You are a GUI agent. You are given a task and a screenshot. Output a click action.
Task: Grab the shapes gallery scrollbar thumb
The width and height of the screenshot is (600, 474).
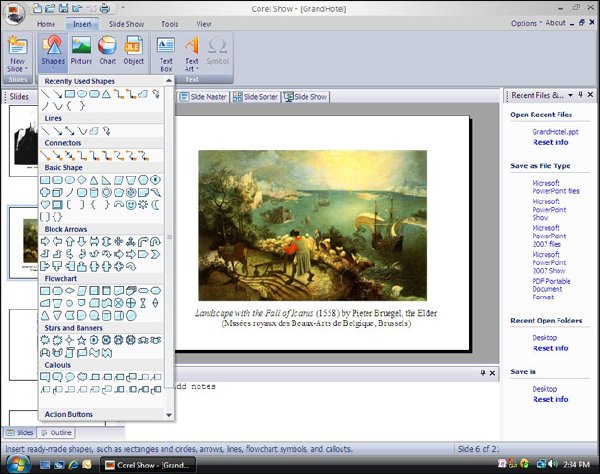point(169,237)
